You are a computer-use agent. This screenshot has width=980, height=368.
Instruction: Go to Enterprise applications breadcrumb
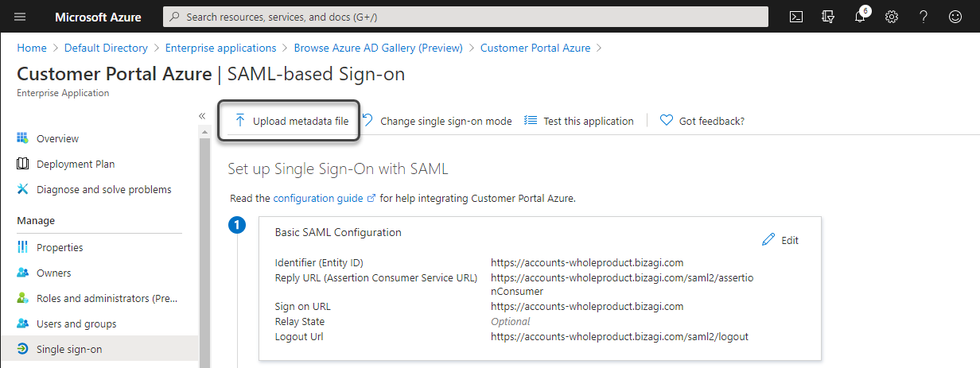tap(220, 48)
